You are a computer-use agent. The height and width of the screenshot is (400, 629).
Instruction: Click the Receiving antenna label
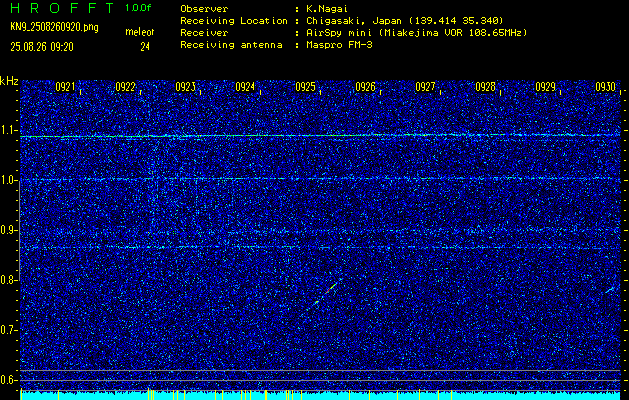231,45
